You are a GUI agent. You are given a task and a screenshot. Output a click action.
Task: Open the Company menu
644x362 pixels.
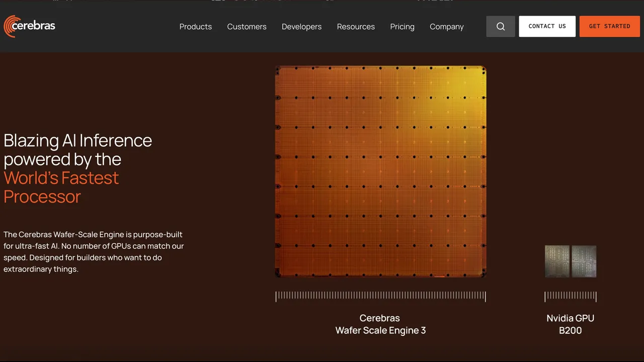(x=447, y=27)
